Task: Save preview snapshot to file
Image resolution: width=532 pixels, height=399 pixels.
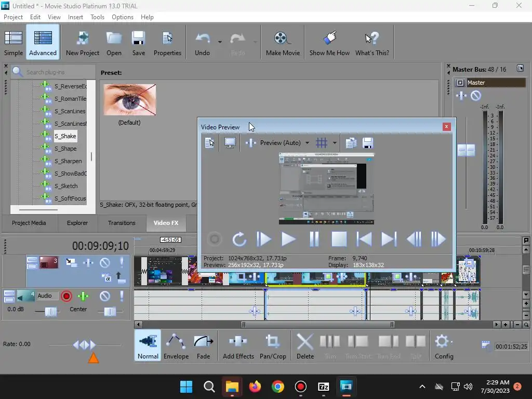Action: [x=368, y=143]
